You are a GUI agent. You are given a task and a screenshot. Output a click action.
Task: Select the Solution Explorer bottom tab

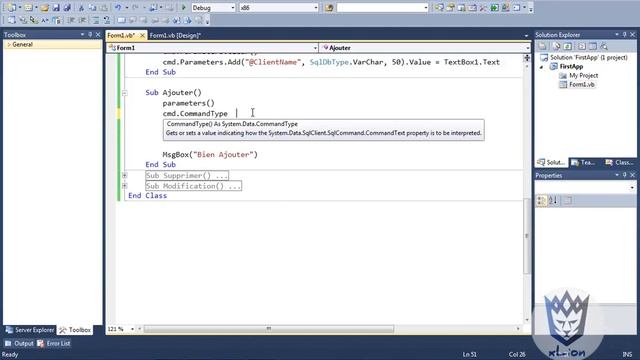click(551, 162)
